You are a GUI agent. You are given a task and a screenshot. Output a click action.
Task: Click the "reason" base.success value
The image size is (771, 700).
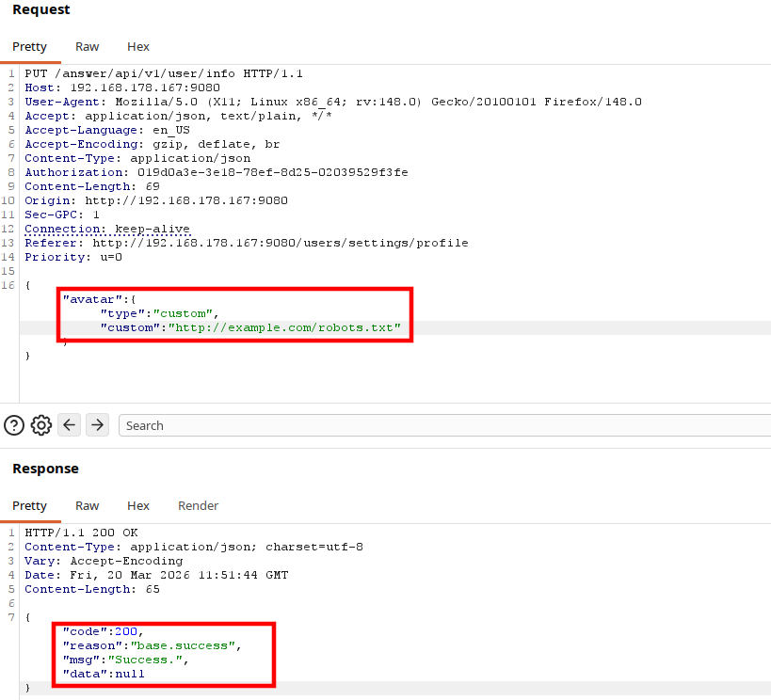(x=183, y=646)
